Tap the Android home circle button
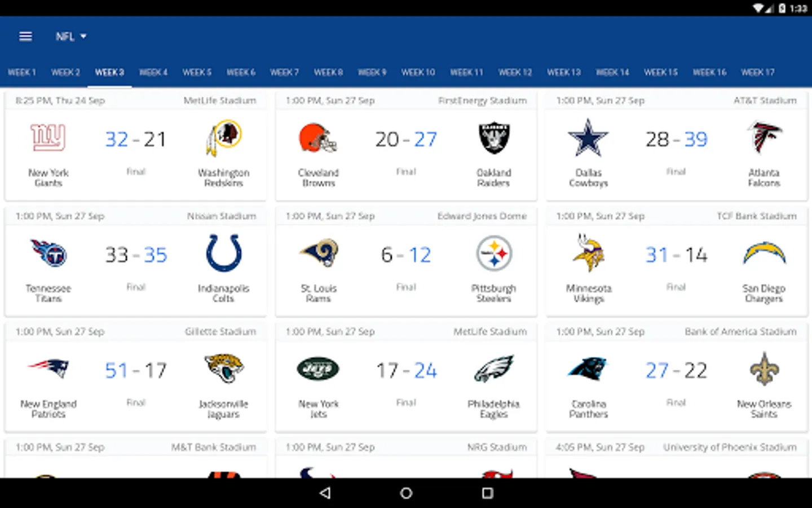The width and height of the screenshot is (812, 508). pos(406,493)
